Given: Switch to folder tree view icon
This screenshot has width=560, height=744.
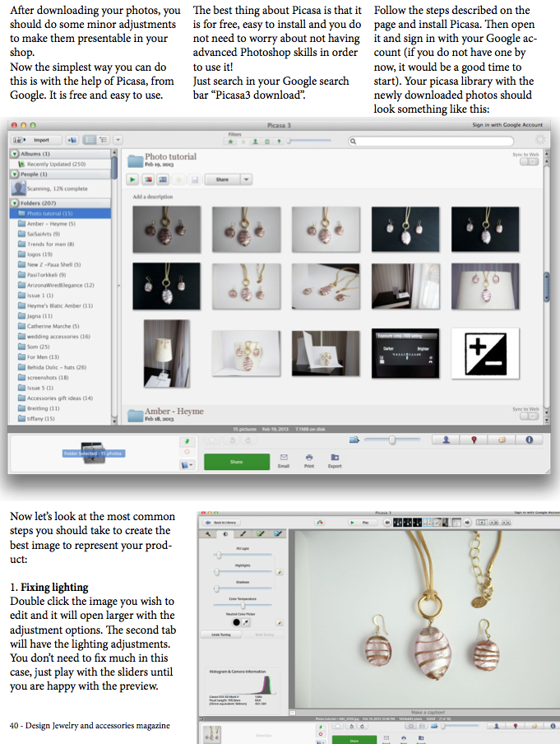Looking at the screenshot, I should pyautogui.click(x=104, y=140).
